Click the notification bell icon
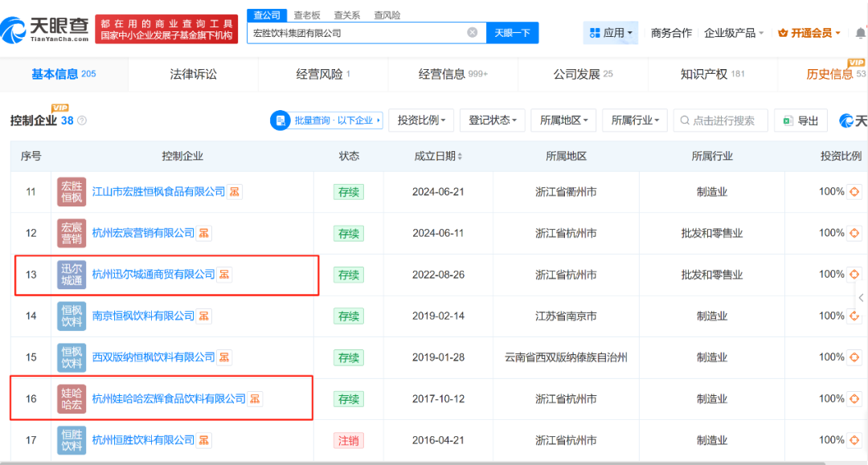 [860, 33]
